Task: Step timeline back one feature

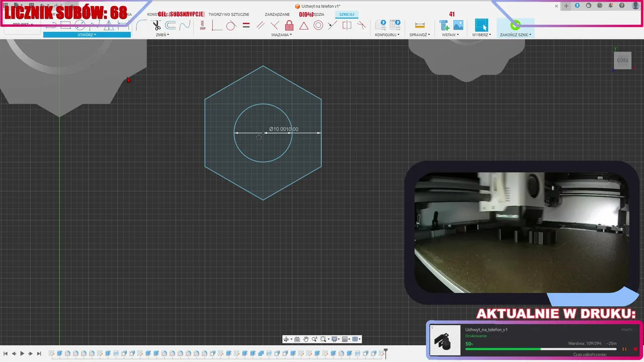Action: pos(14,354)
